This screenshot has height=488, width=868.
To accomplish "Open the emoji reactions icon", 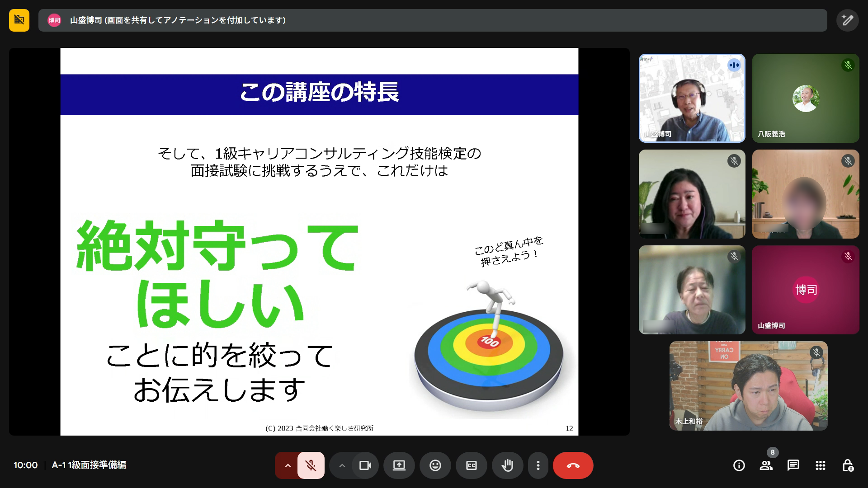I will pyautogui.click(x=435, y=465).
